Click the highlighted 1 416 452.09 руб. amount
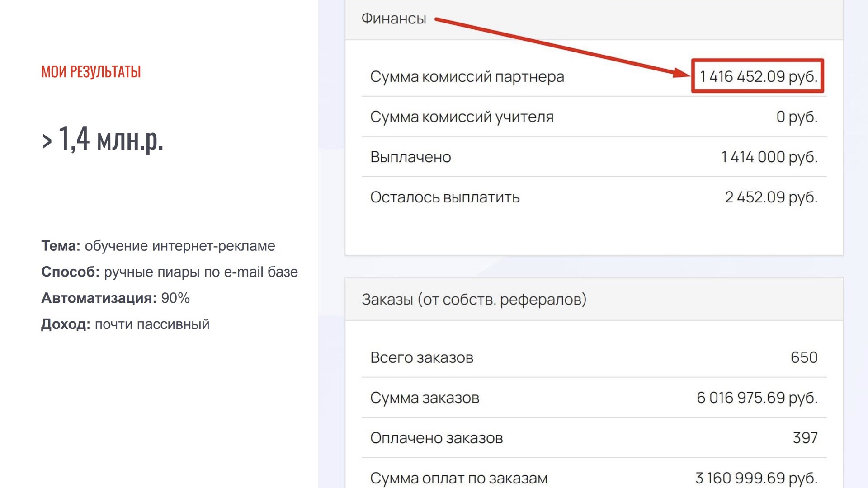The width and height of the screenshot is (868, 488). (x=758, y=76)
